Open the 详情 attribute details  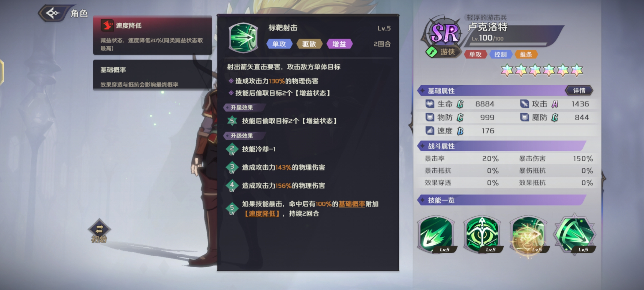click(x=579, y=91)
